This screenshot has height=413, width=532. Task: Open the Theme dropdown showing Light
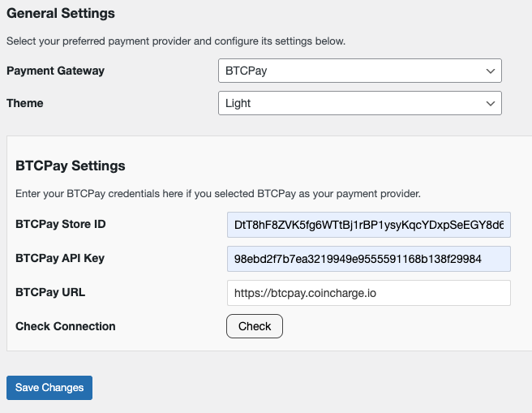pos(359,103)
